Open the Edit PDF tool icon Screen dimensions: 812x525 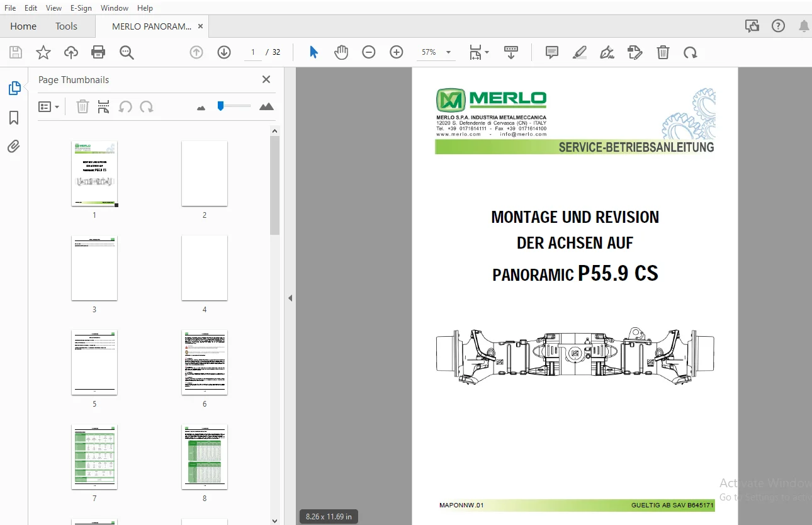(635, 52)
